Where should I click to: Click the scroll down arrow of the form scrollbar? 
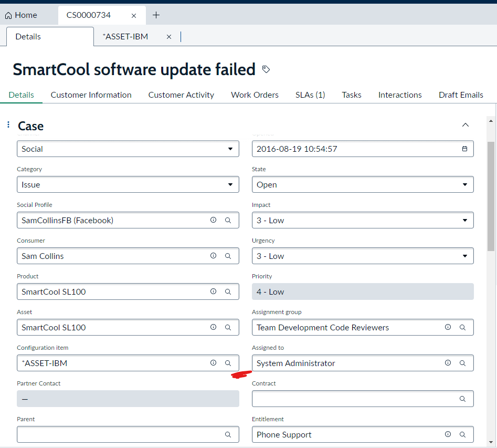pos(491,442)
